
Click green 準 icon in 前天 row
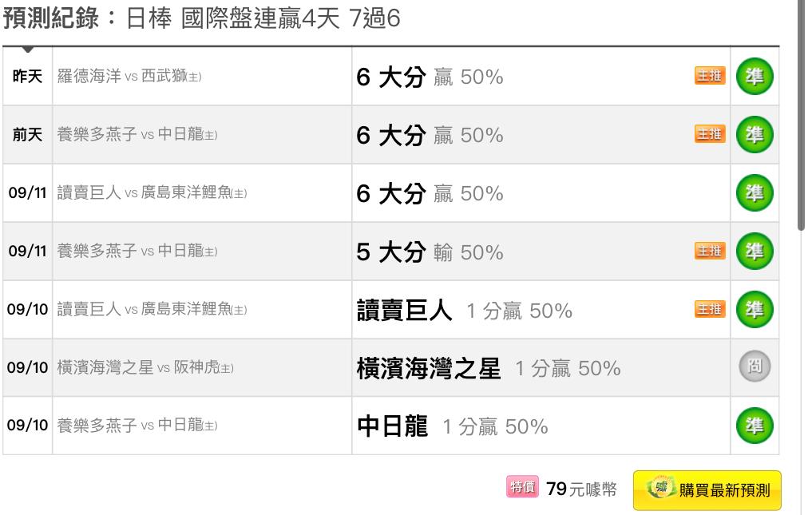click(x=755, y=134)
